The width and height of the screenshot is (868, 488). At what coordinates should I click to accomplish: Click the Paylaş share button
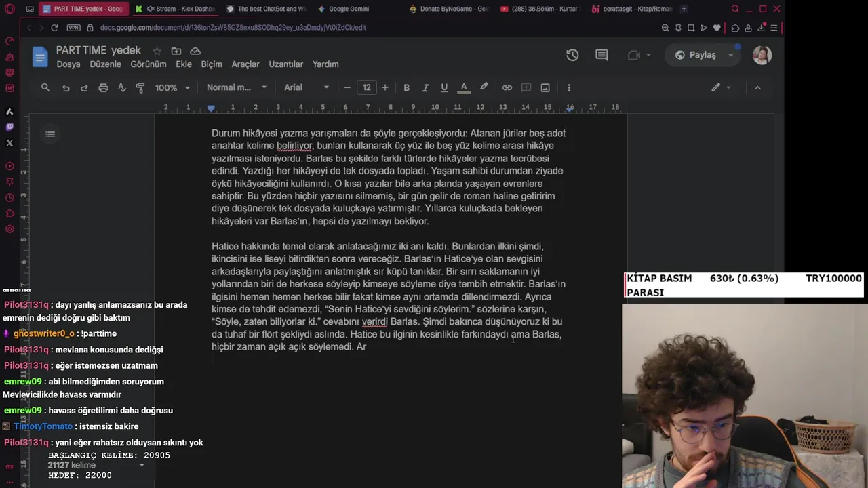(696, 55)
